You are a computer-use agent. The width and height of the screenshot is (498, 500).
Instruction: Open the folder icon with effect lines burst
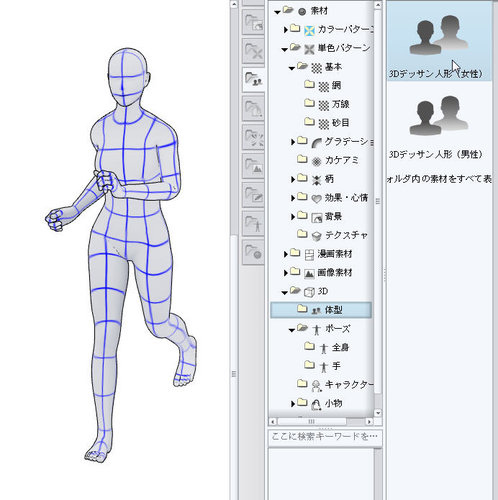(x=253, y=137)
